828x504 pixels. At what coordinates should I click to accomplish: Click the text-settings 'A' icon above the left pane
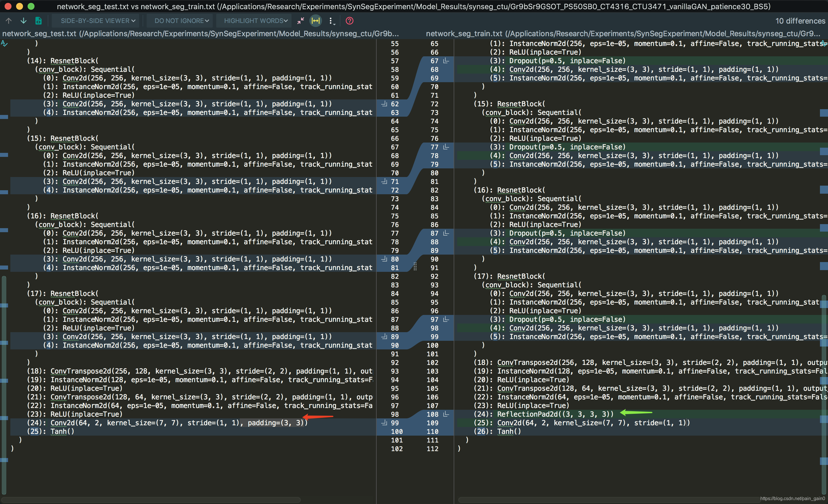(x=4, y=43)
